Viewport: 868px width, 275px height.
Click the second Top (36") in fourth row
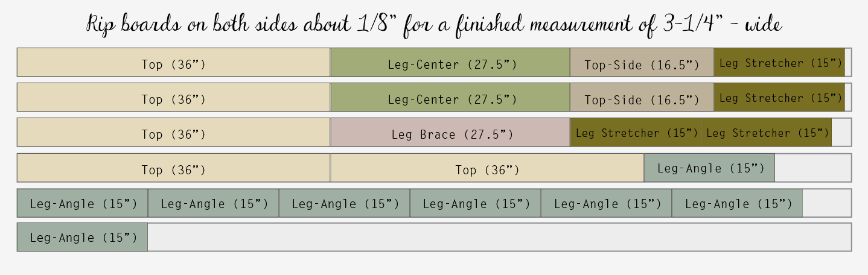tap(487, 168)
